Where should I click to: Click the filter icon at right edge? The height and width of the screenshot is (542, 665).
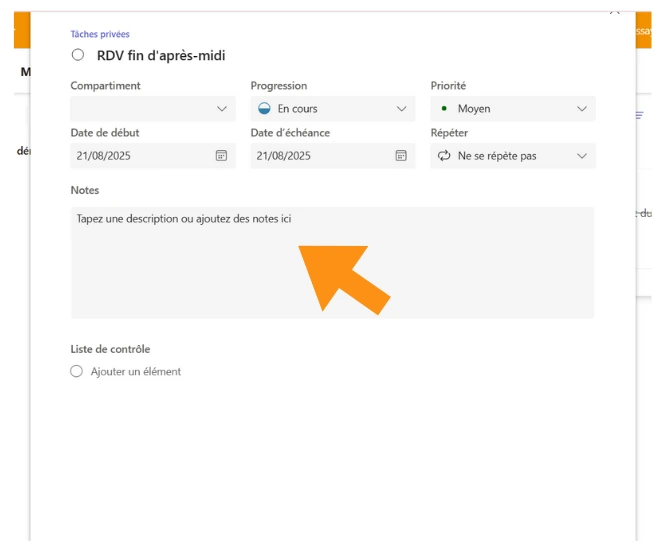pos(640,116)
